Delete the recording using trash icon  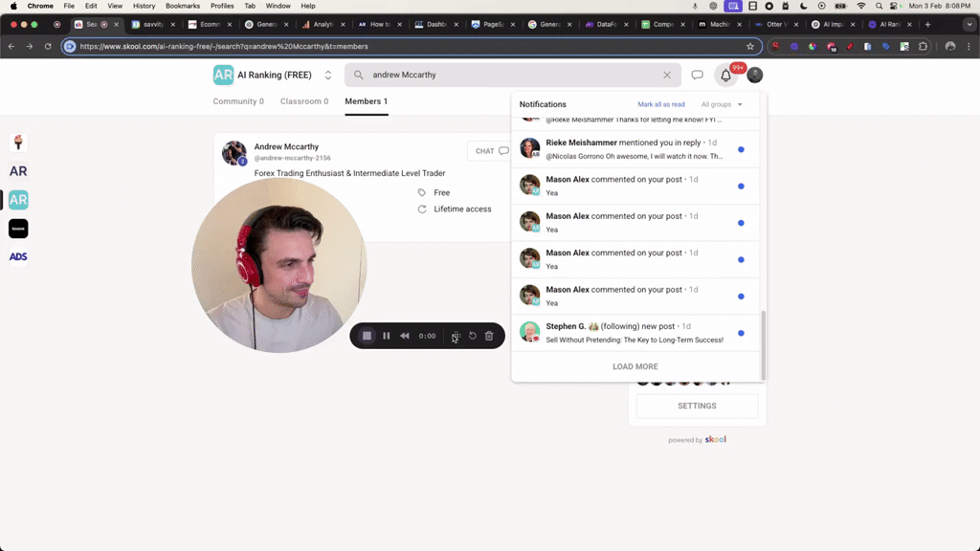click(x=489, y=336)
